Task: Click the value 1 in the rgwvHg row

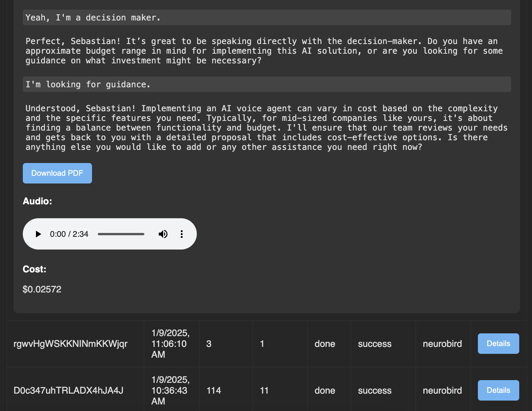Action: pos(262,344)
